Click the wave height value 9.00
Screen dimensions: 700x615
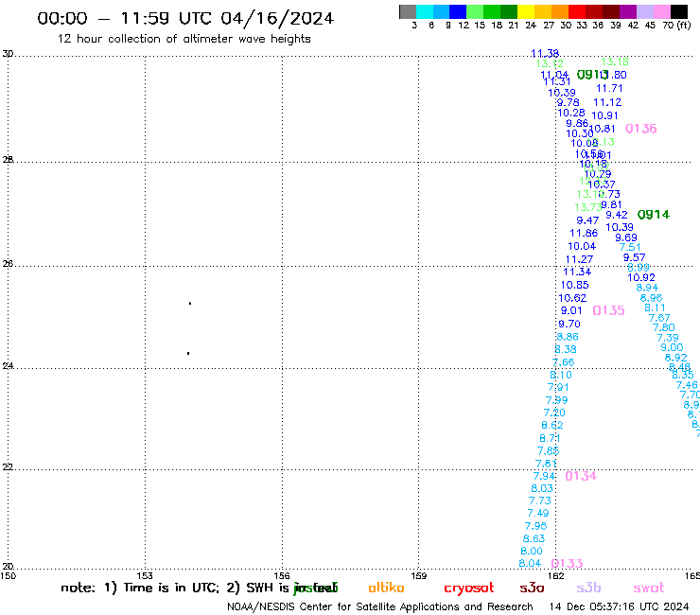672,347
